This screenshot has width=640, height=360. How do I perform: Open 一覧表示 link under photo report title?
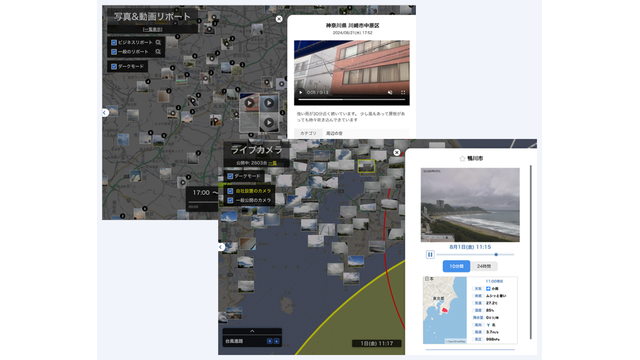(x=152, y=29)
